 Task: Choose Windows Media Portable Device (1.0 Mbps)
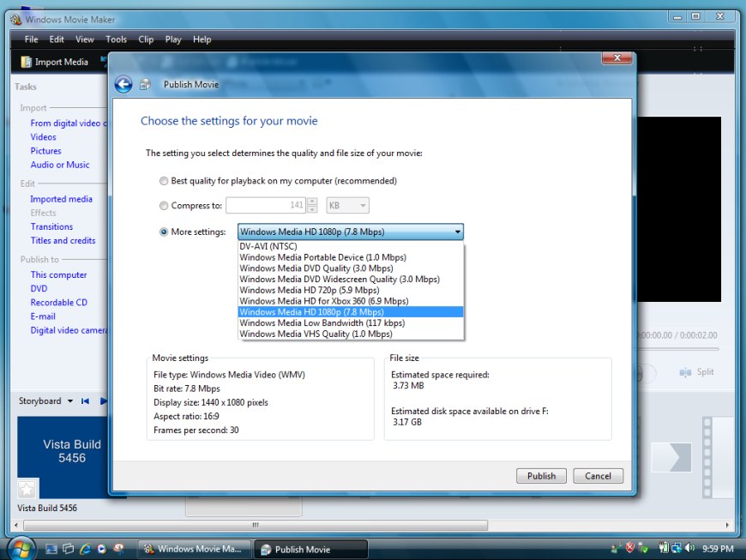tap(351, 257)
